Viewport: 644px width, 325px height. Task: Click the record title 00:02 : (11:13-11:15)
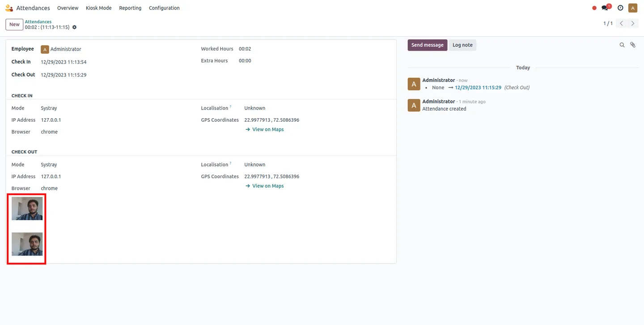pyautogui.click(x=47, y=27)
